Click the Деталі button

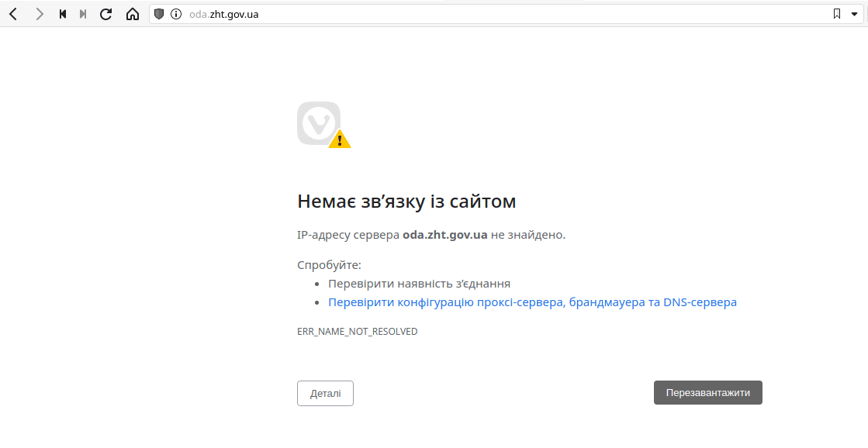(x=325, y=393)
